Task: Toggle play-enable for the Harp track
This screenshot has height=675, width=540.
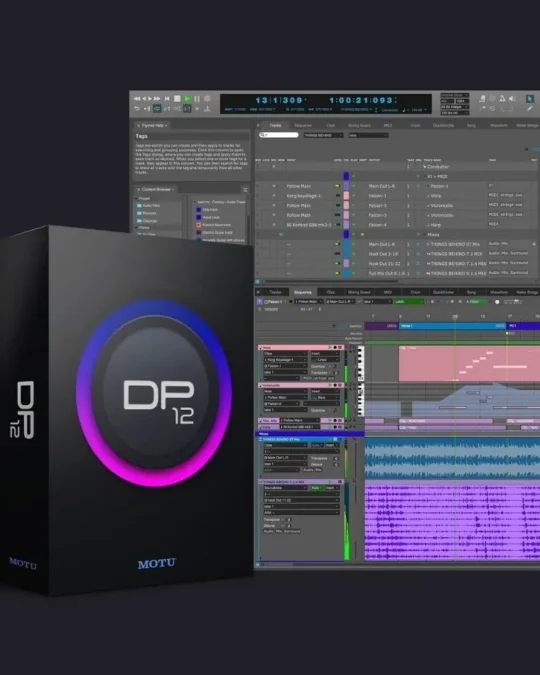Action: (x=354, y=225)
